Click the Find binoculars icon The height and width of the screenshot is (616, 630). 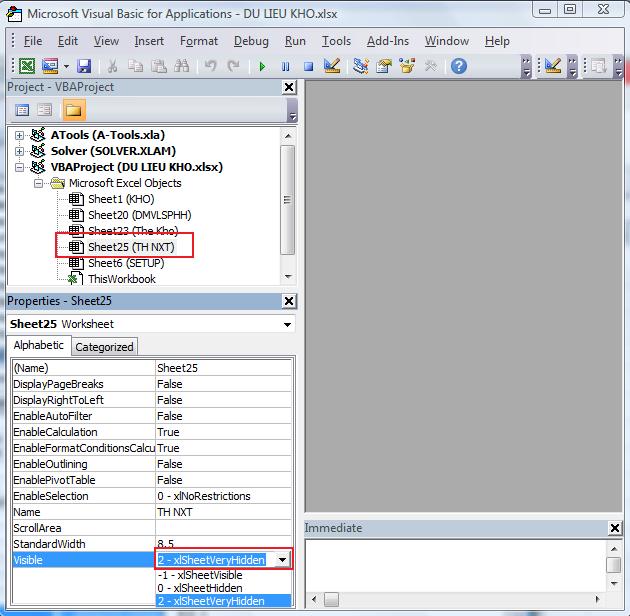click(182, 66)
